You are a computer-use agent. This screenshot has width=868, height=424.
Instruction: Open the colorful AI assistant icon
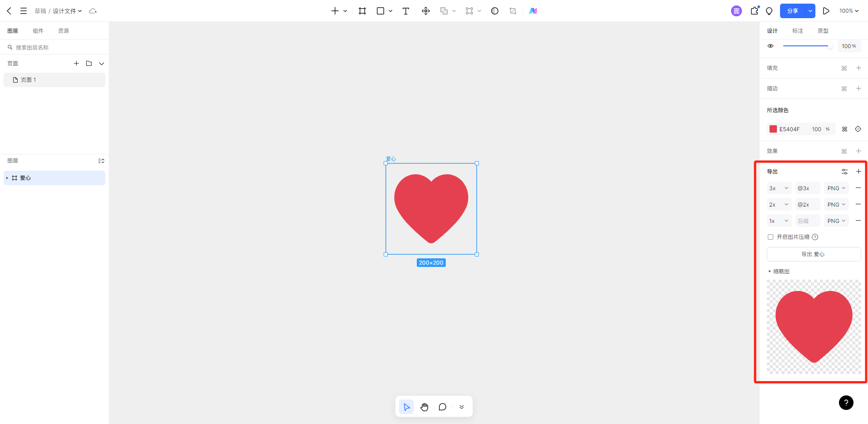point(533,11)
